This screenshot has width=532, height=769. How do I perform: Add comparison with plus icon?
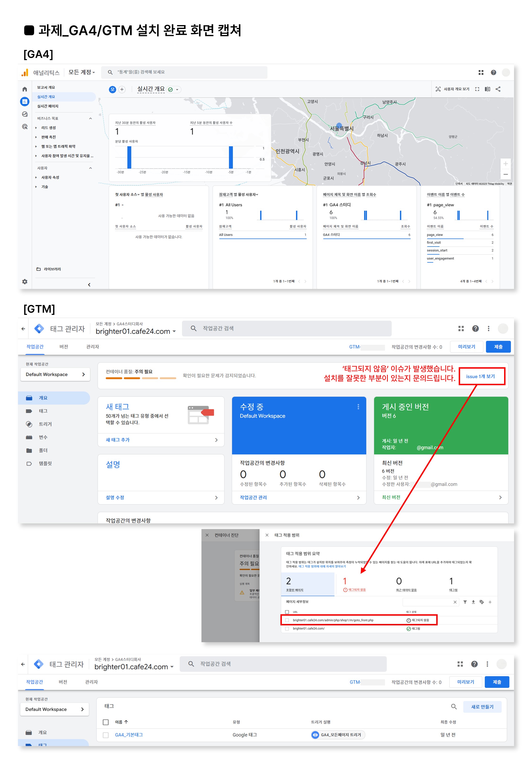coord(122,89)
